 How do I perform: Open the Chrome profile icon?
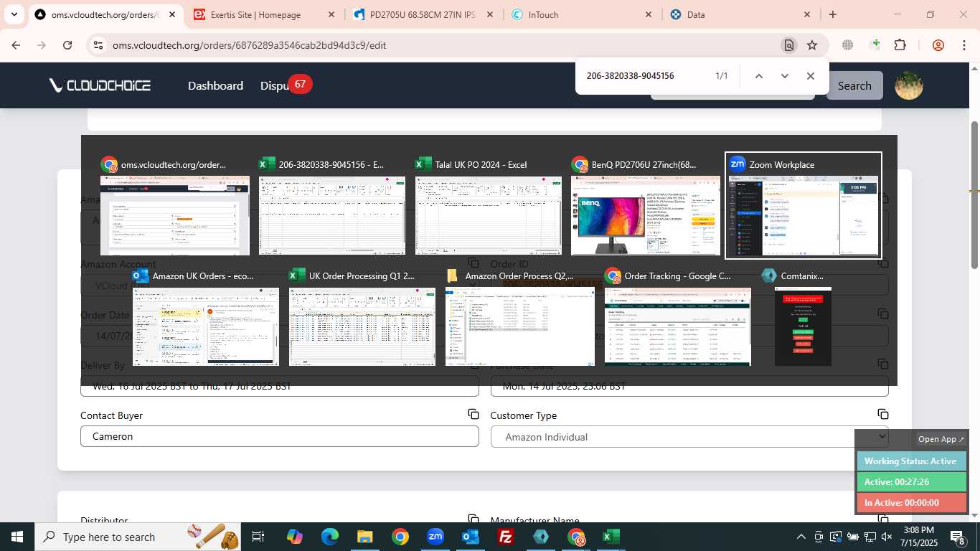[938, 45]
